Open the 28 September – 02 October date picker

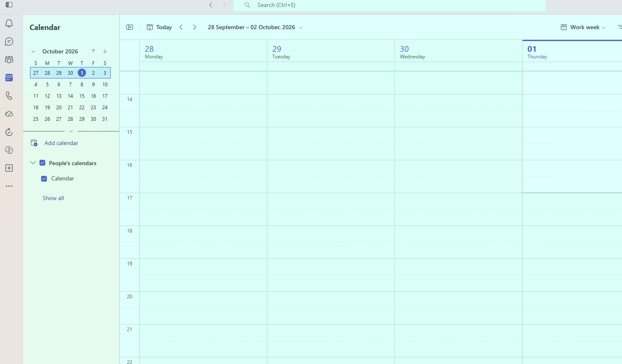coord(255,27)
